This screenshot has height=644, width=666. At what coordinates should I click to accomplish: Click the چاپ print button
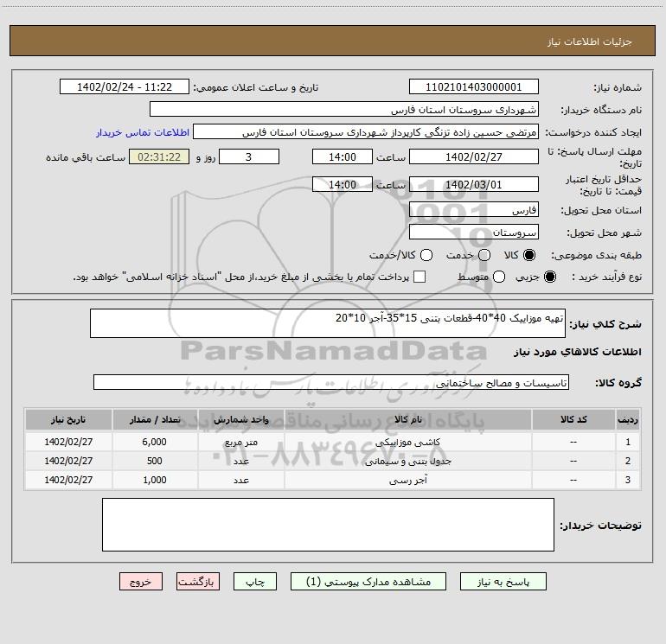(x=255, y=582)
